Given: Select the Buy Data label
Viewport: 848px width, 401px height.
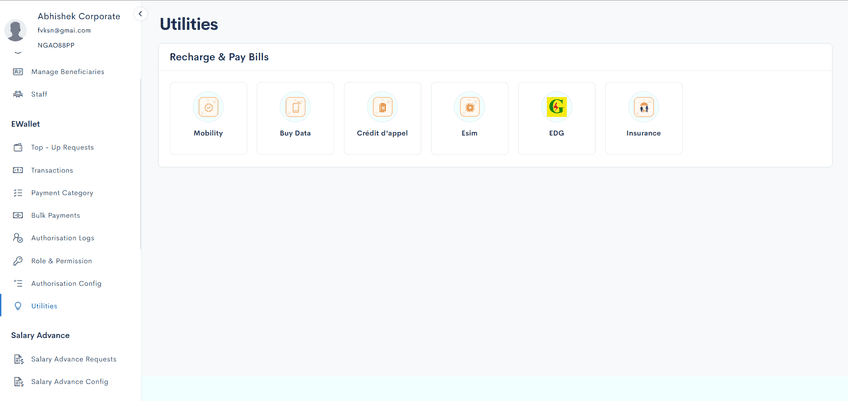Looking at the screenshot, I should click(295, 133).
